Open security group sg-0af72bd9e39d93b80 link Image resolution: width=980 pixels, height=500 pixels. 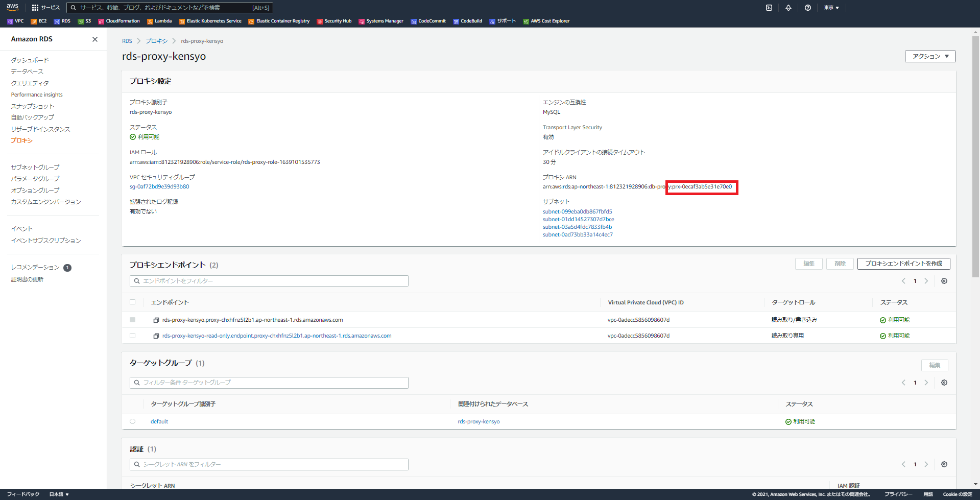(160, 186)
